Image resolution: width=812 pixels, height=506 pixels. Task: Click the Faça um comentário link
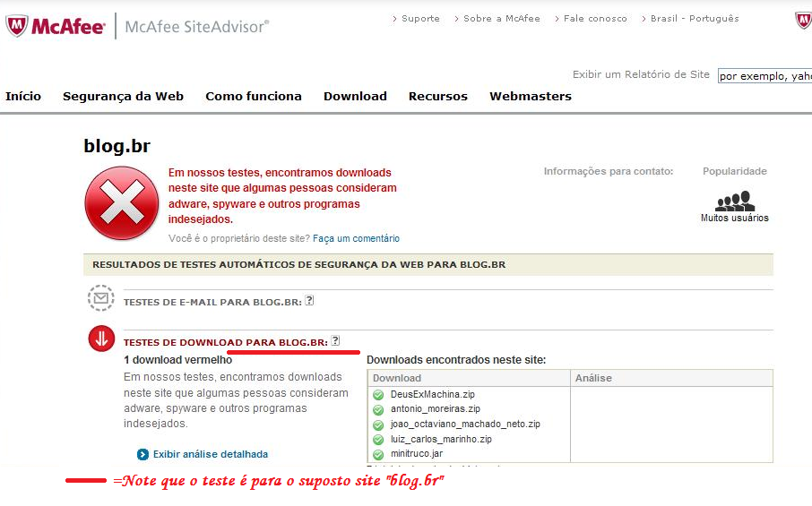pyautogui.click(x=357, y=238)
